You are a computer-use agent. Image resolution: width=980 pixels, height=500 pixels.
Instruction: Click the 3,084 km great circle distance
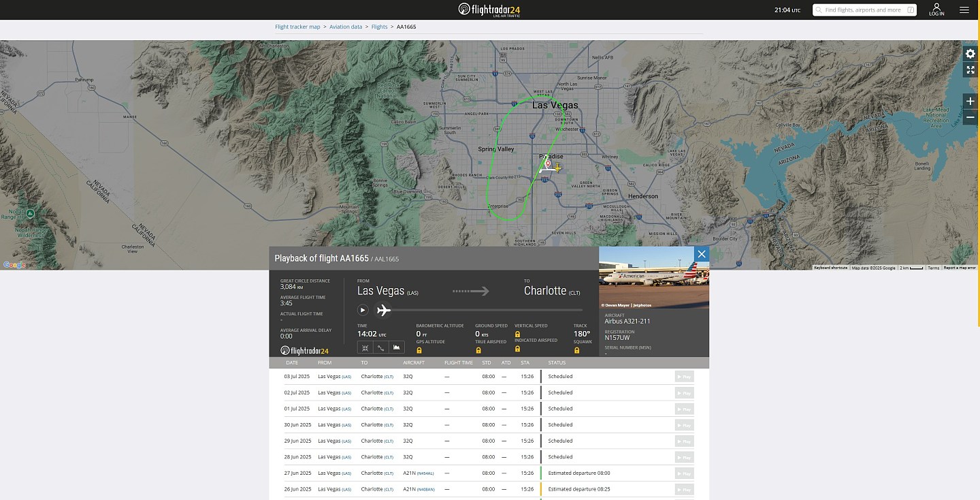(292, 287)
